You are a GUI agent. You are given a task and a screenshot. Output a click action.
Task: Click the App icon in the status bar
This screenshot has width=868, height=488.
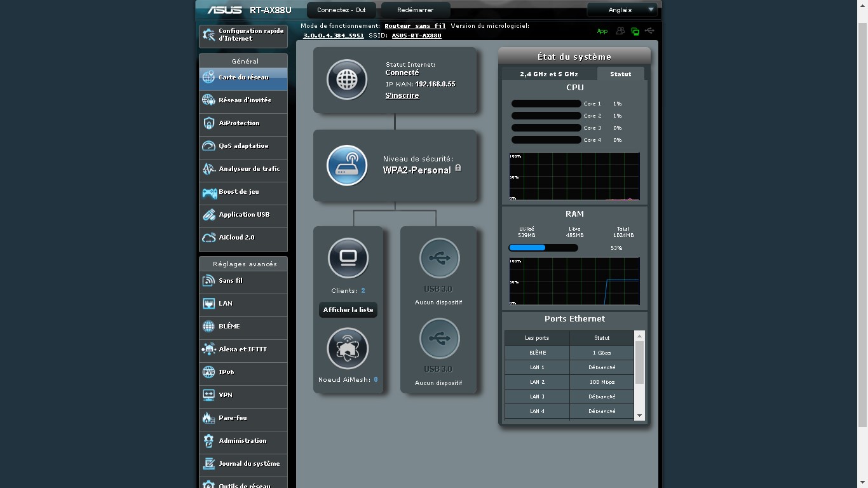click(x=602, y=31)
